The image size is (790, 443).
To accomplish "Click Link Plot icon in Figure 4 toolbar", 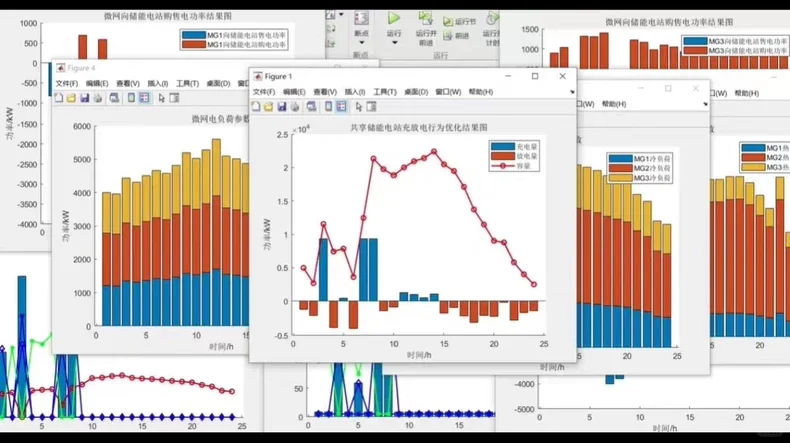I will tap(114, 98).
